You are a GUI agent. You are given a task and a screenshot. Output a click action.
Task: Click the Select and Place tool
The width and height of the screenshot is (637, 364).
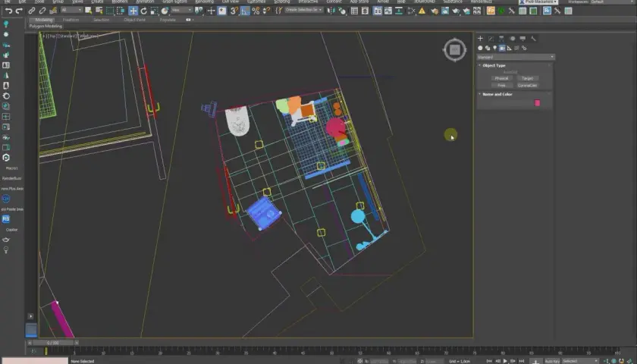click(x=165, y=11)
